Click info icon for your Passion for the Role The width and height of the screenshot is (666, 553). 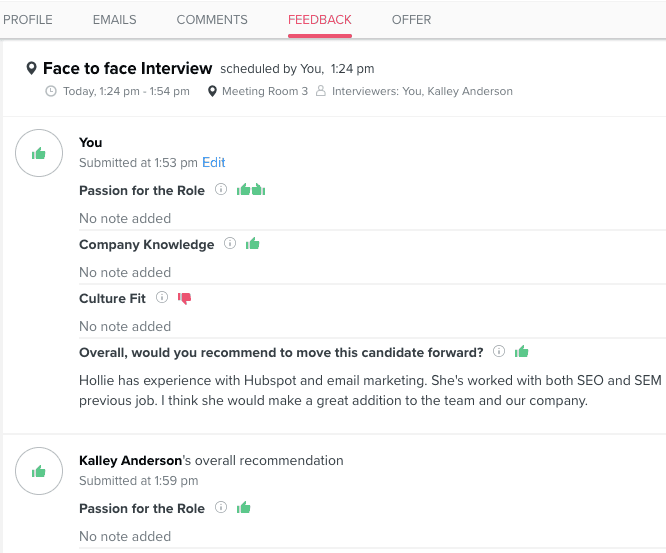221,189
